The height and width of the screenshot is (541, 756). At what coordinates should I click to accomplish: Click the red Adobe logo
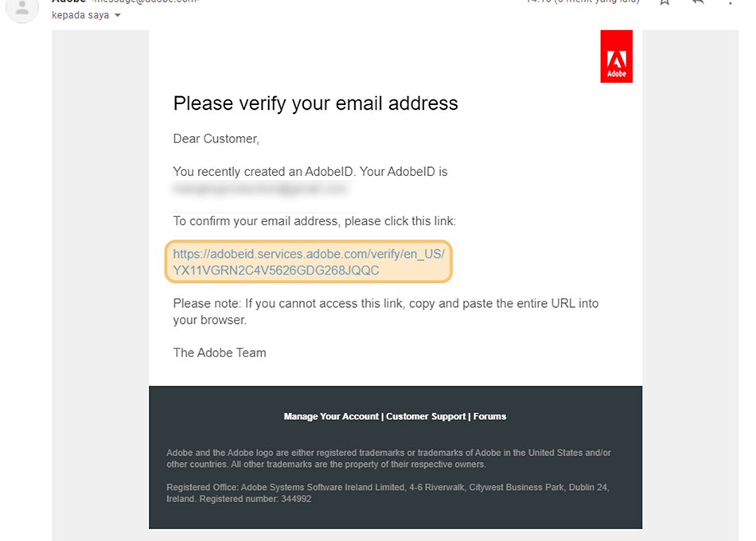[x=616, y=56]
